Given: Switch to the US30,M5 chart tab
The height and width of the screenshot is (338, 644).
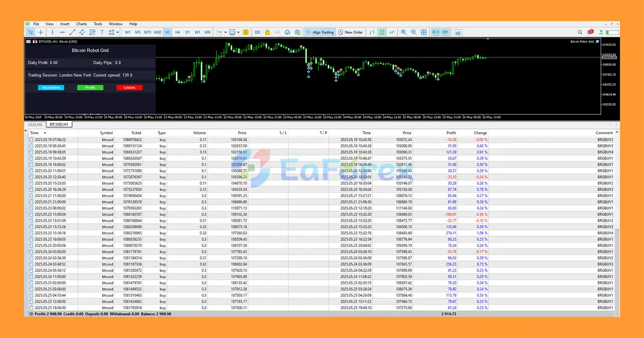Looking at the screenshot, I should click(35, 124).
